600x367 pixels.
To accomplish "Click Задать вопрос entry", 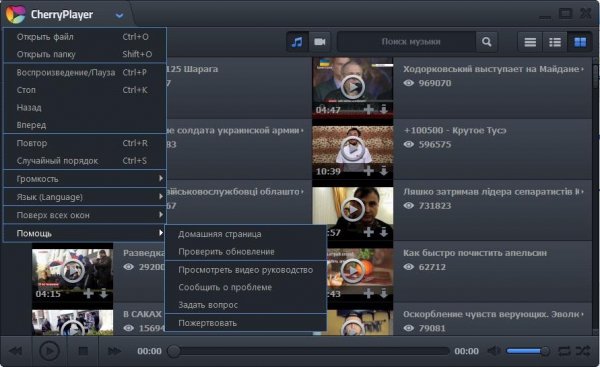I will [246, 305].
